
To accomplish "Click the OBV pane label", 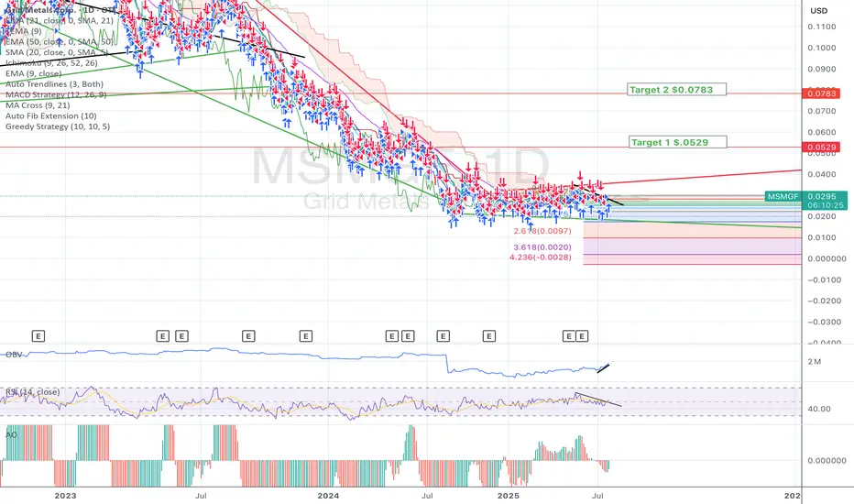I will click(14, 354).
